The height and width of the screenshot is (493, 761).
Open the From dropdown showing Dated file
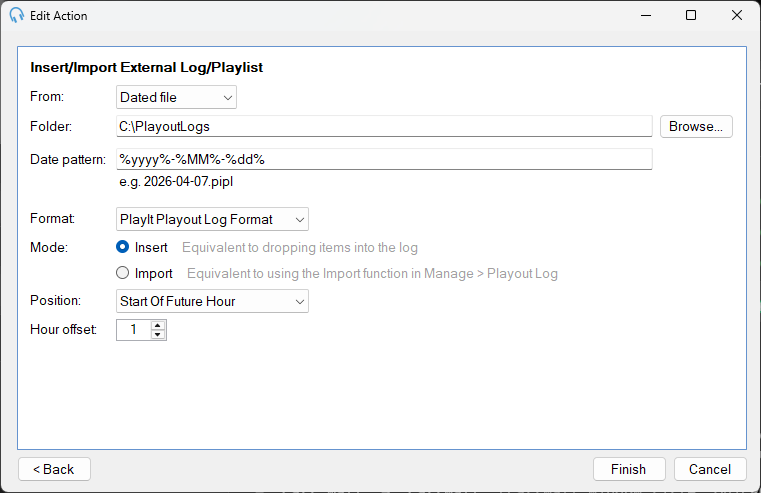click(x=176, y=97)
